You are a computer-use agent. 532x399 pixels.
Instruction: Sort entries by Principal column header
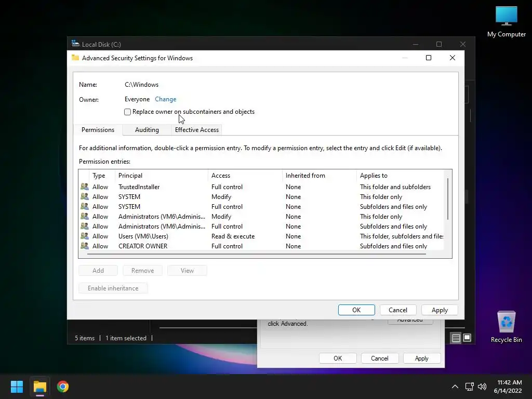point(162,176)
